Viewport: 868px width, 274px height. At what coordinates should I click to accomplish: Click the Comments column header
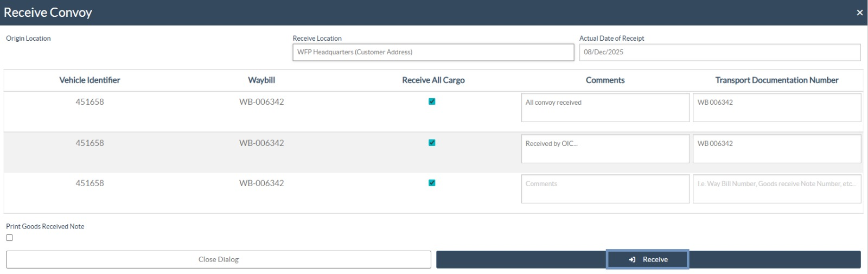click(x=605, y=80)
